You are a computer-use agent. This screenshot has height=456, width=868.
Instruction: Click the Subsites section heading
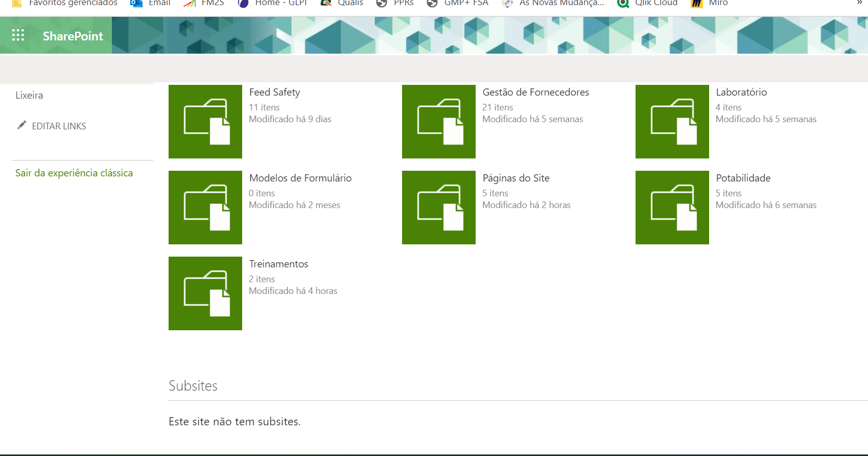click(193, 386)
